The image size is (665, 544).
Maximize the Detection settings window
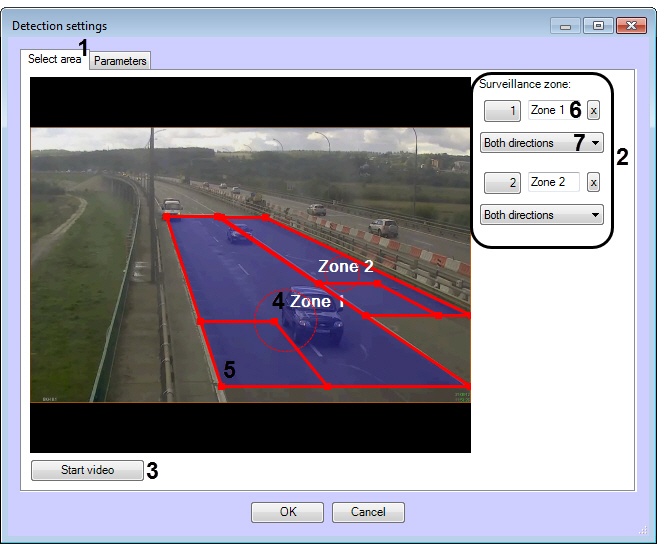[x=598, y=26]
